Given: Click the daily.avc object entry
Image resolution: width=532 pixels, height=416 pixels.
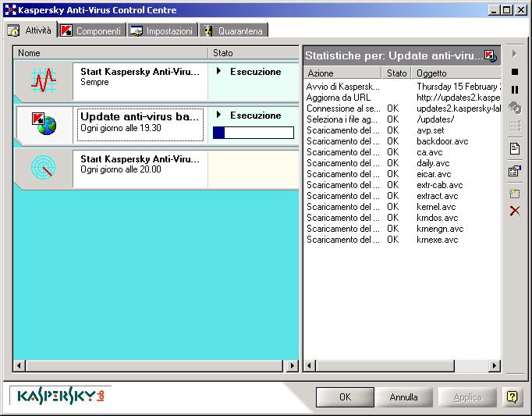Looking at the screenshot, I should 433,163.
